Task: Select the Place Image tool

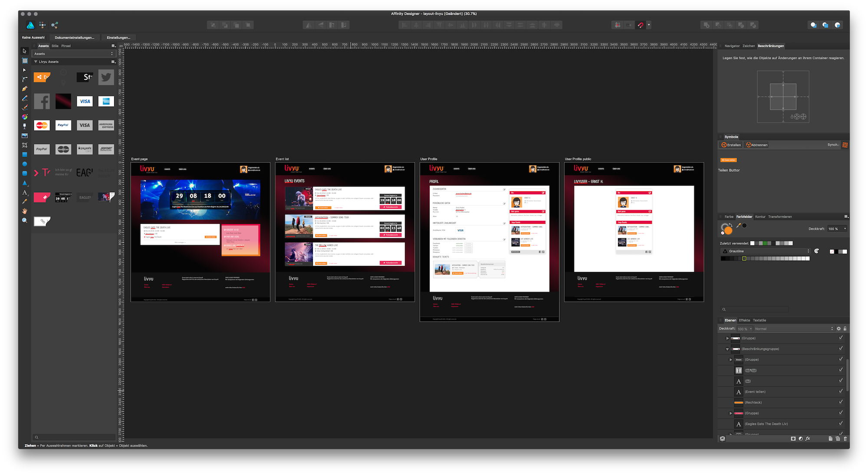Action: click(x=25, y=136)
